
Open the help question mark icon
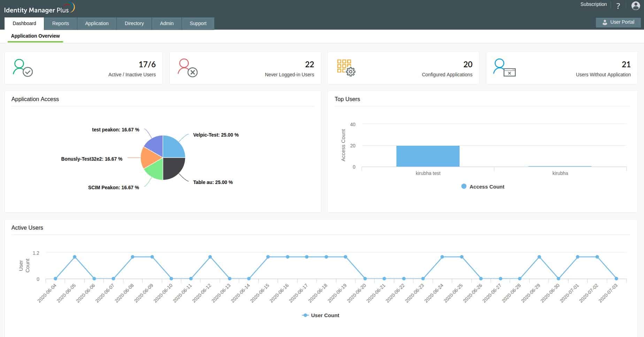tap(618, 6)
